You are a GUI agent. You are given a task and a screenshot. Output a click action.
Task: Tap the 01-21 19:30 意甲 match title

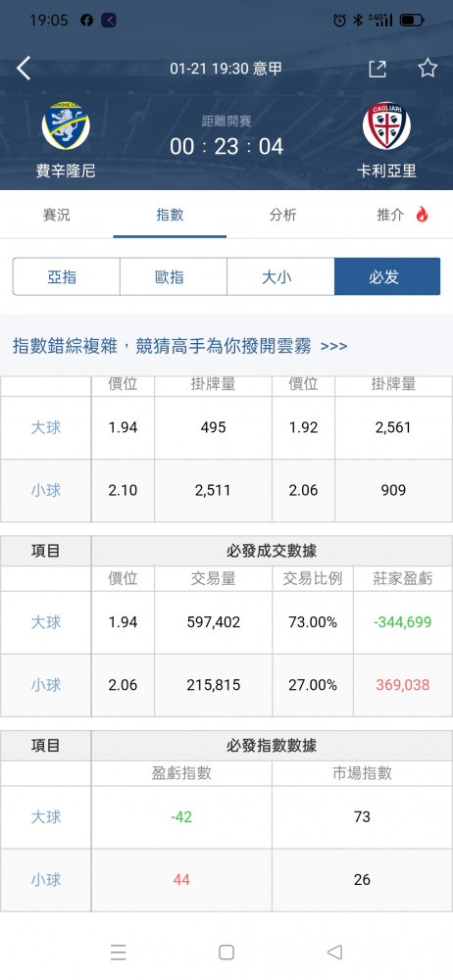(226, 69)
